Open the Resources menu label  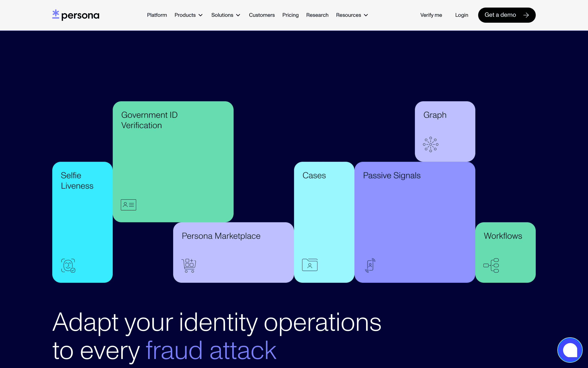click(x=349, y=15)
